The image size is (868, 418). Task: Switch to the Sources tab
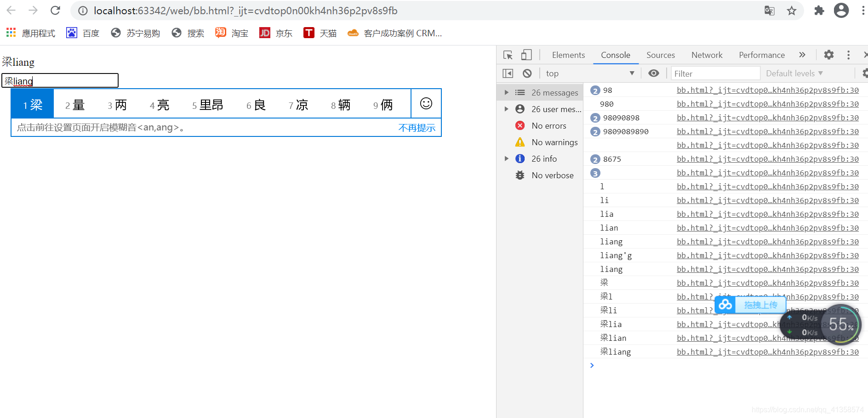(661, 55)
